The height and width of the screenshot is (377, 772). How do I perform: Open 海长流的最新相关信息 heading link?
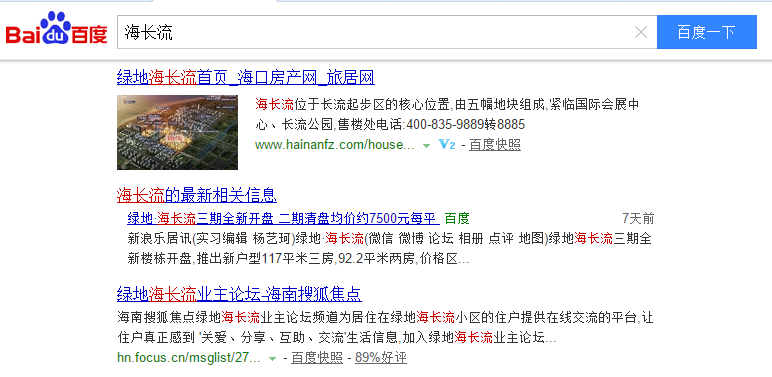click(x=196, y=195)
